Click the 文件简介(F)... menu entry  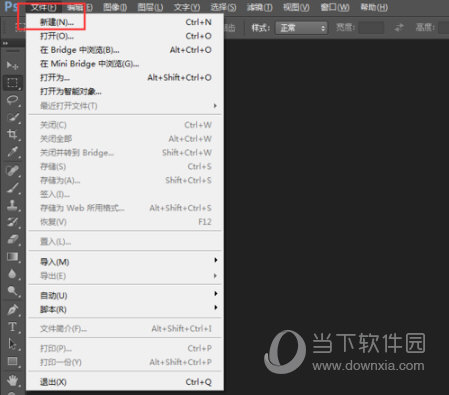[125, 329]
